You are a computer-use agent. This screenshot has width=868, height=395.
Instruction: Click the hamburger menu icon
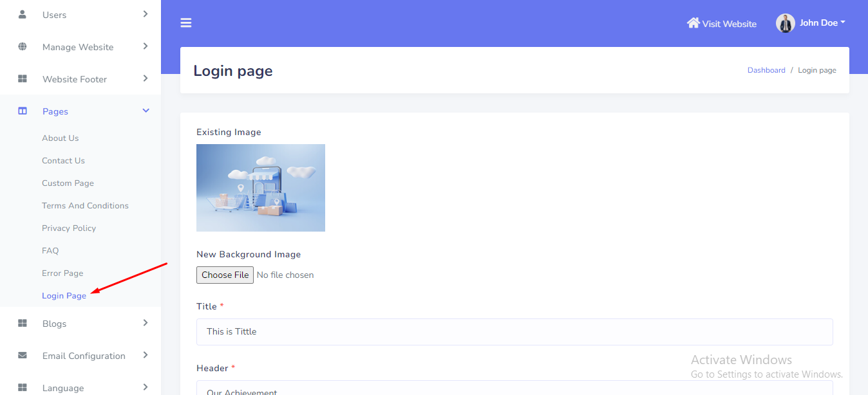click(186, 23)
